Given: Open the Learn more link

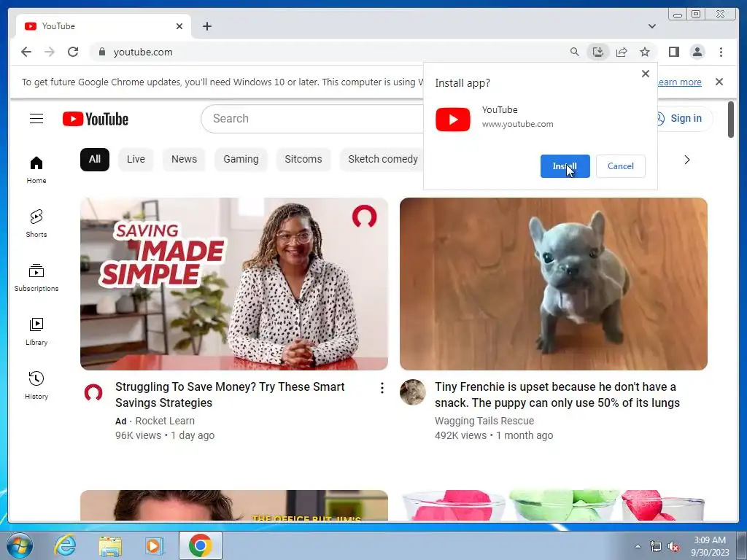Looking at the screenshot, I should [x=679, y=82].
